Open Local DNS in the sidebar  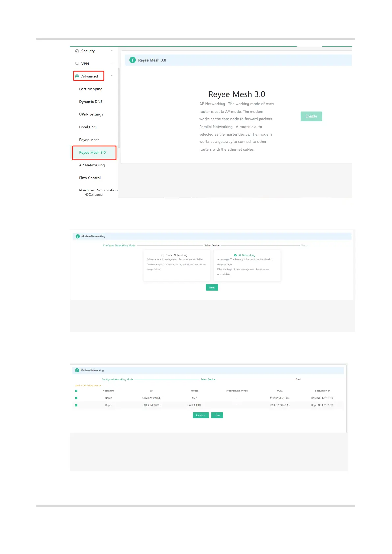coord(88,127)
